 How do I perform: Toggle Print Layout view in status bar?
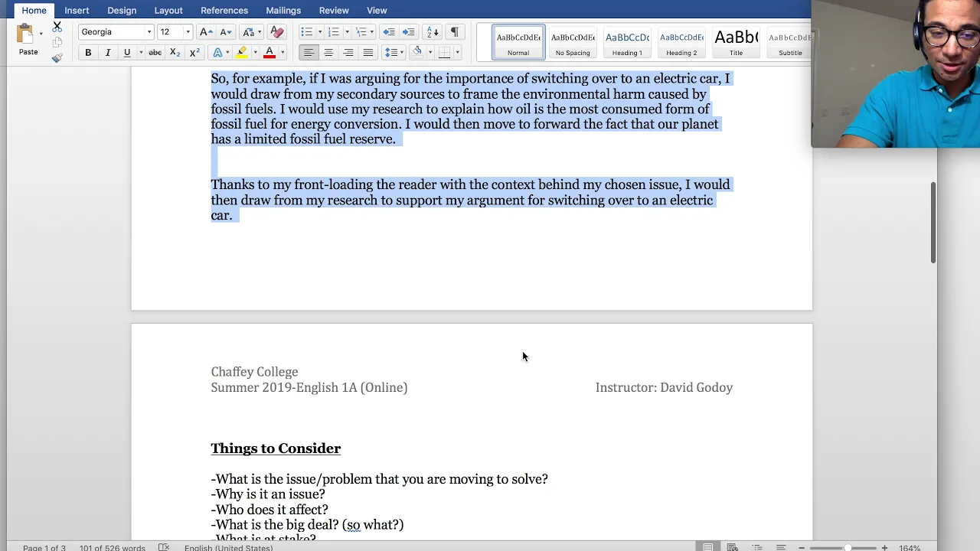[x=708, y=547]
